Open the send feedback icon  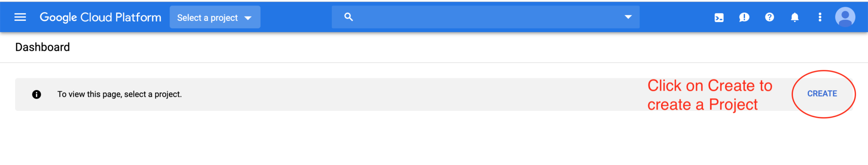[x=744, y=17]
